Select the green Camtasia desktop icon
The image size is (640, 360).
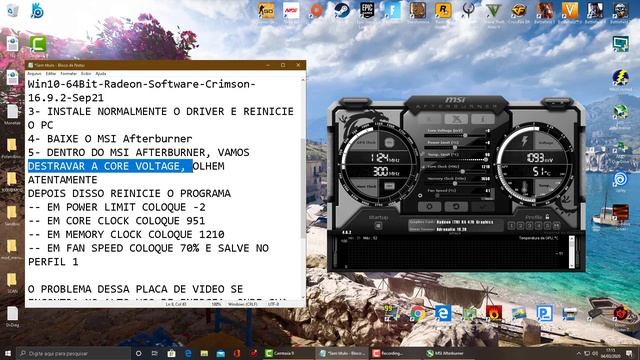[38, 44]
